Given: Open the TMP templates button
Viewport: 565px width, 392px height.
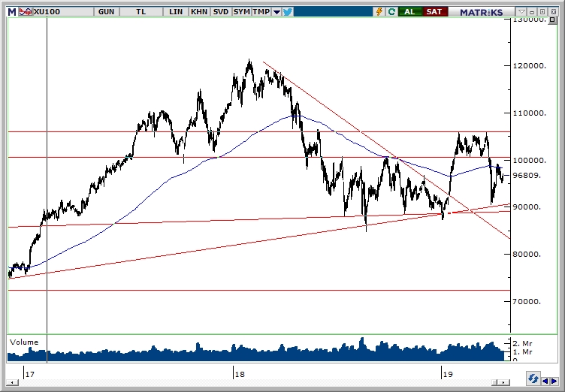Looking at the screenshot, I should (261, 12).
